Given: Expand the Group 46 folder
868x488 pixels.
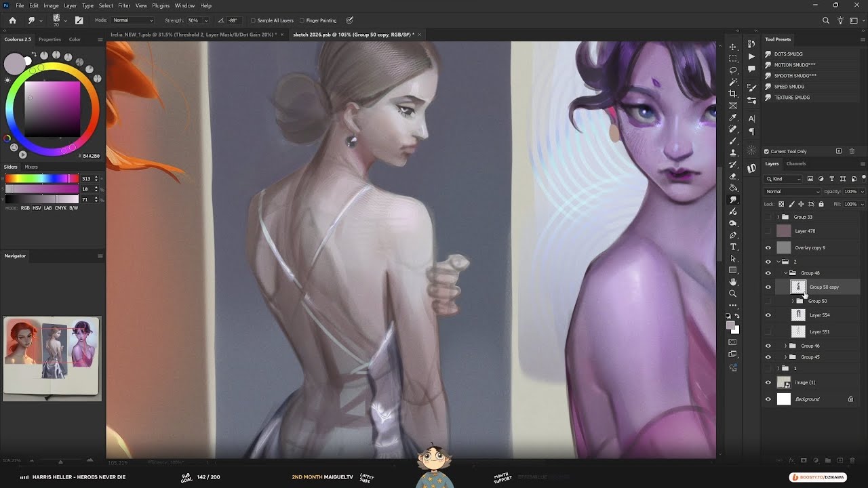Looking at the screenshot, I should coord(785,346).
